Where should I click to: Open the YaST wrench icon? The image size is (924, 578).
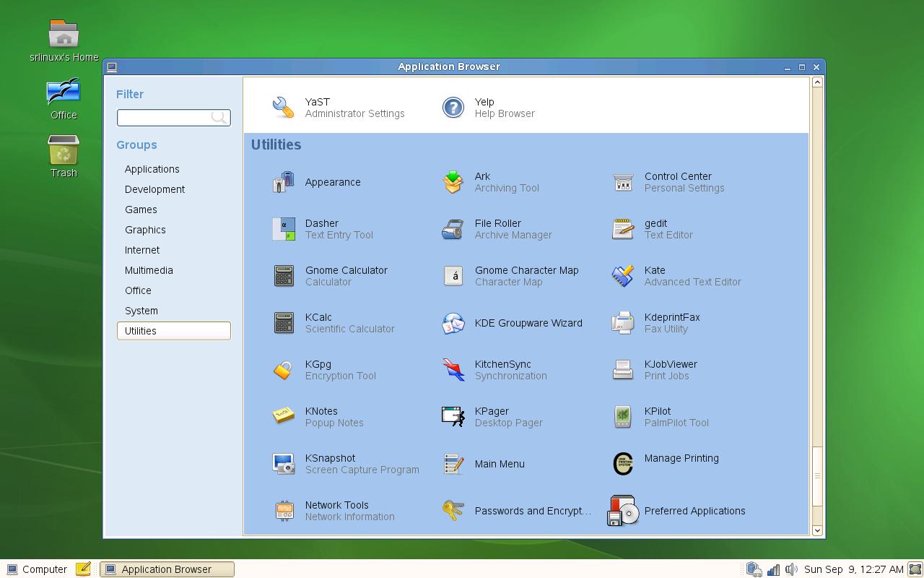[x=283, y=108]
